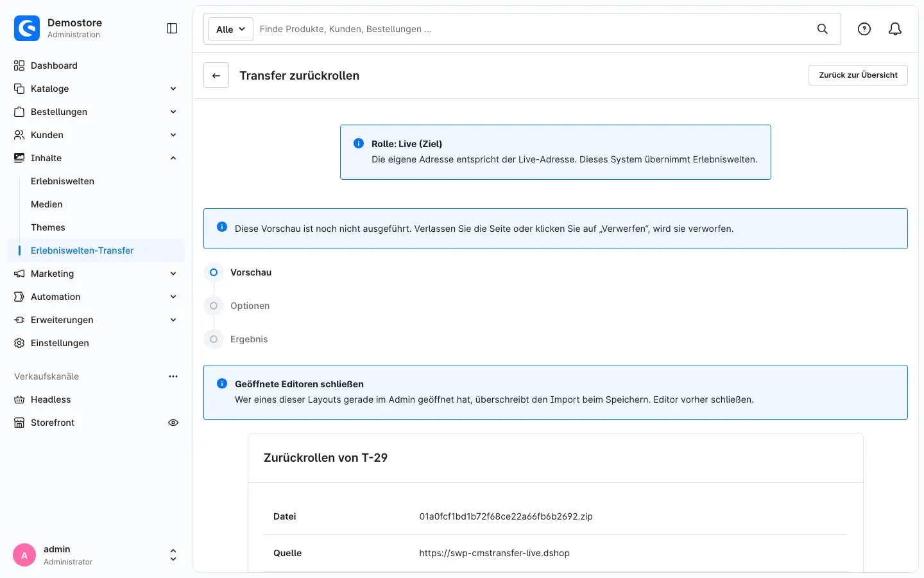Open Erlebniswelten-Transfer menu item
The image size is (924, 578).
point(96,250)
